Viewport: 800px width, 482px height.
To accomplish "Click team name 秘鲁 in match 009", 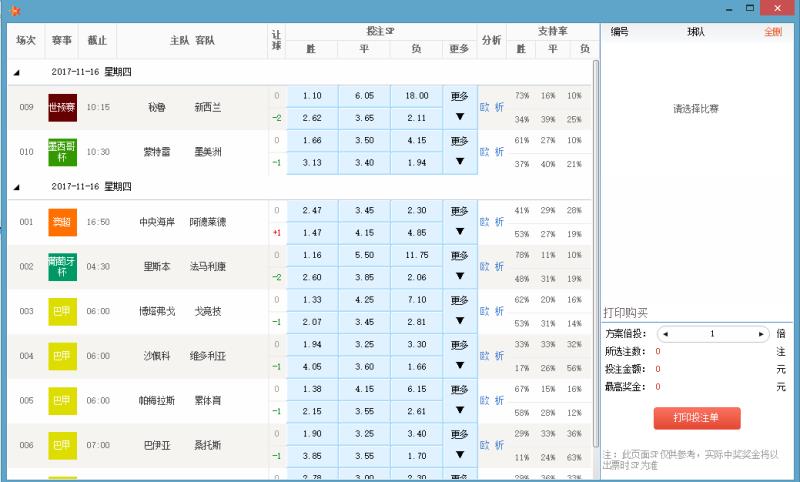I will tap(157, 108).
